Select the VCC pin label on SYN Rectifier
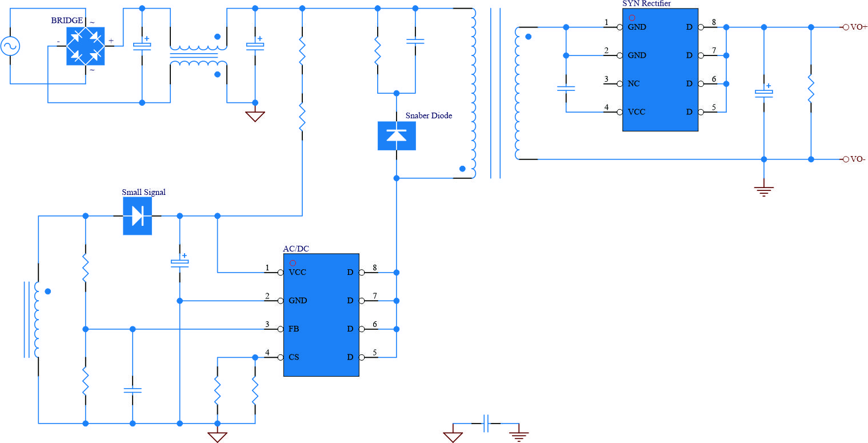The image size is (868, 443). [x=637, y=112]
